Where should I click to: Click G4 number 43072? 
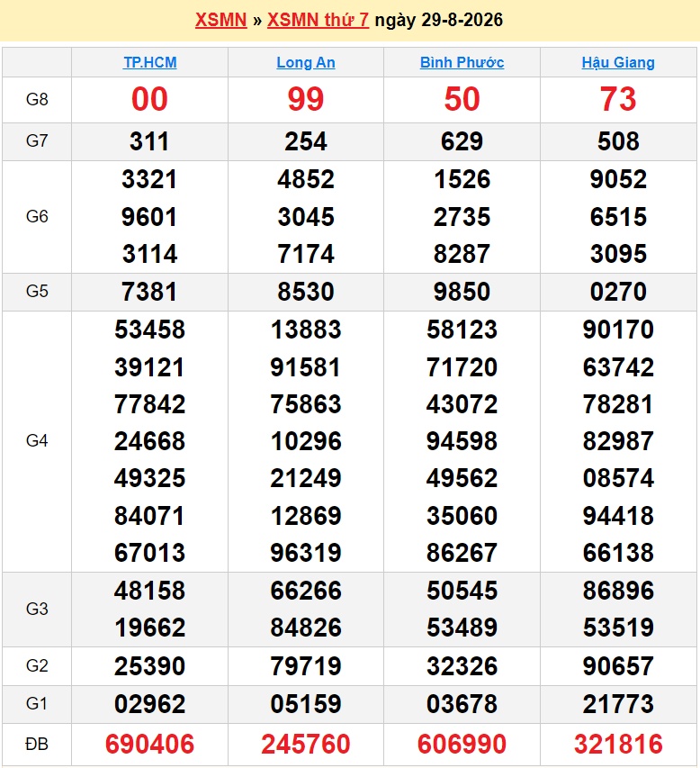pos(462,404)
